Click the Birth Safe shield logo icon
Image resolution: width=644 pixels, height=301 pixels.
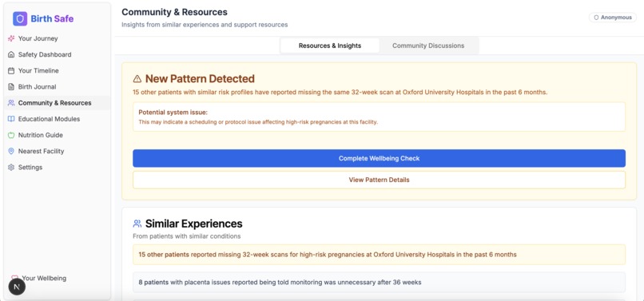tap(20, 19)
